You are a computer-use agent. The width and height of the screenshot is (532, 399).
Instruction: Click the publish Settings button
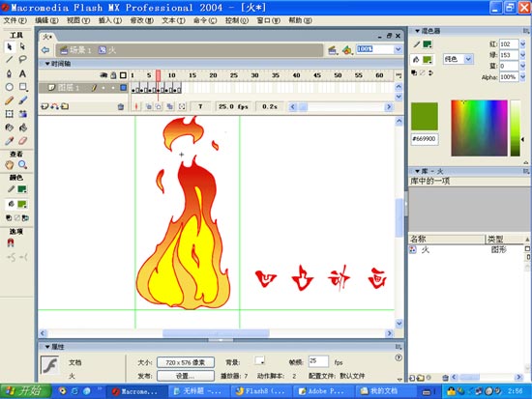[186, 376]
